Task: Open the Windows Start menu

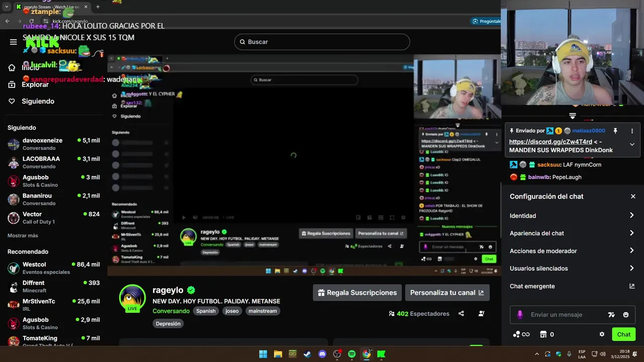Action: tap(263, 354)
